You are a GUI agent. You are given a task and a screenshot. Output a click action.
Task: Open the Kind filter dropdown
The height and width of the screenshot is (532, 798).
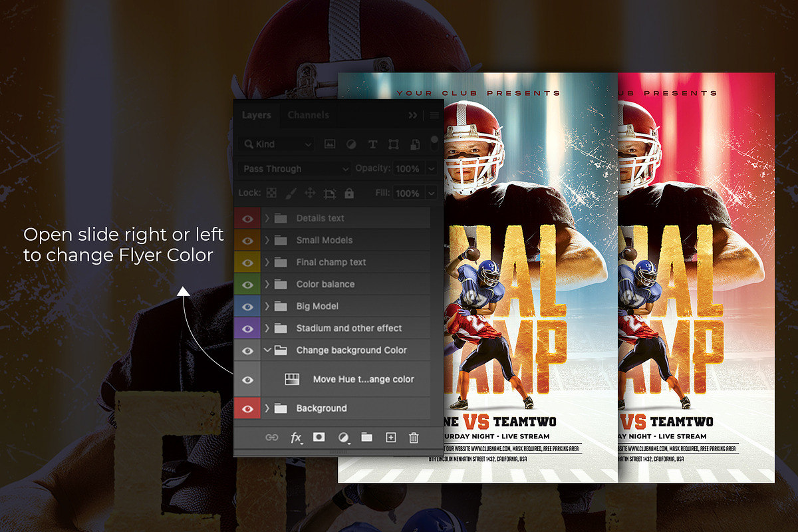(x=276, y=144)
